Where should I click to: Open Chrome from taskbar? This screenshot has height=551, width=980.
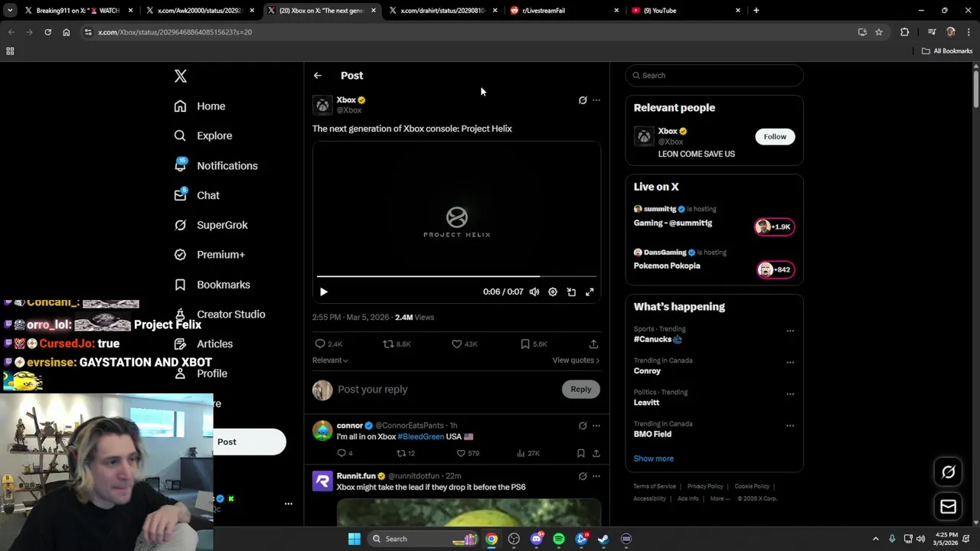point(492,539)
